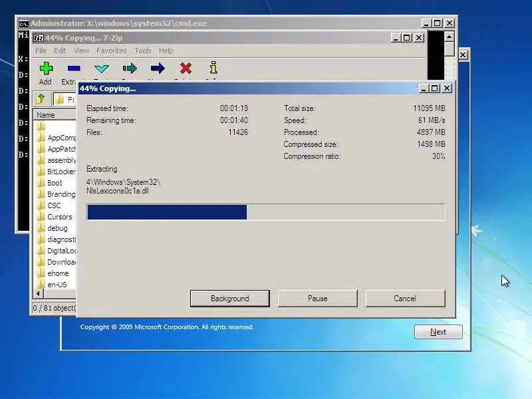The height and width of the screenshot is (399, 532).
Task: Select the debug folder
Action: pos(52,228)
